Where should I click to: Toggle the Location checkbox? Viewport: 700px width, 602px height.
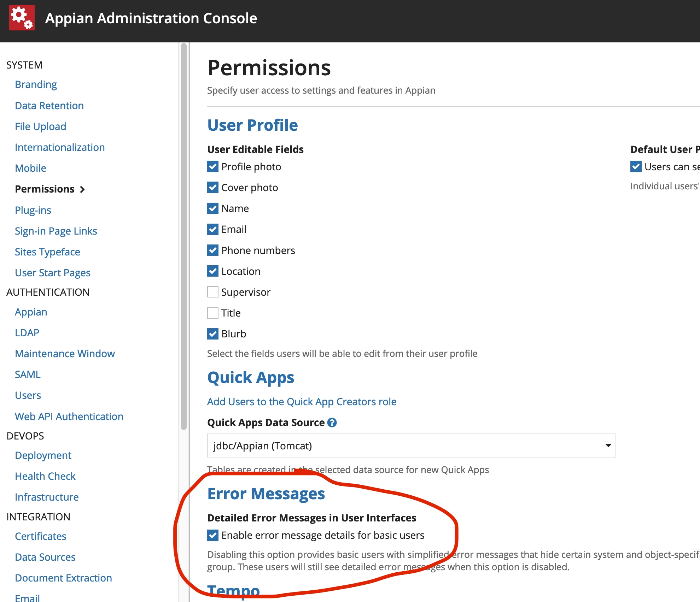[213, 271]
